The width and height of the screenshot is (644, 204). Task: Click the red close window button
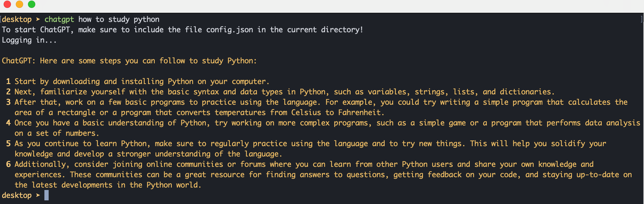click(7, 4)
